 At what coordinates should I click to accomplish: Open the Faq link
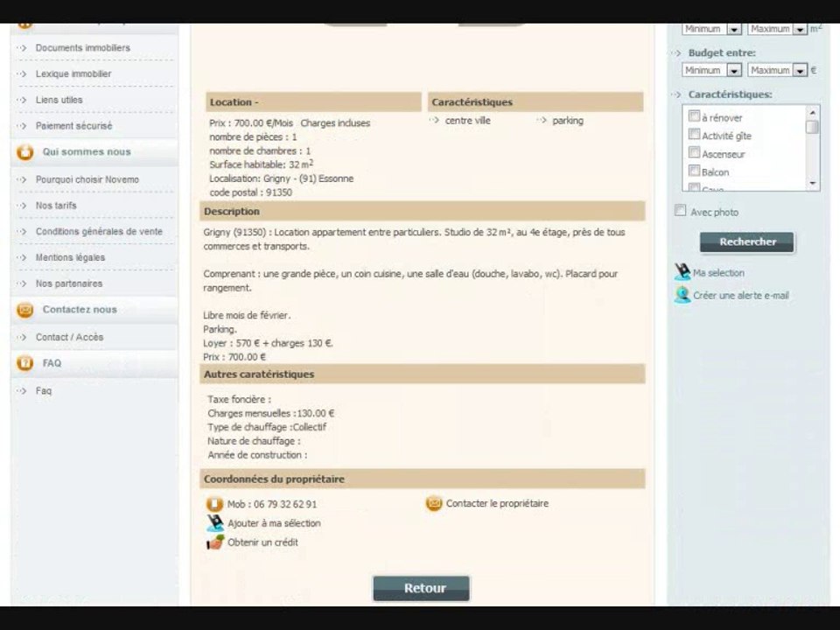point(44,391)
